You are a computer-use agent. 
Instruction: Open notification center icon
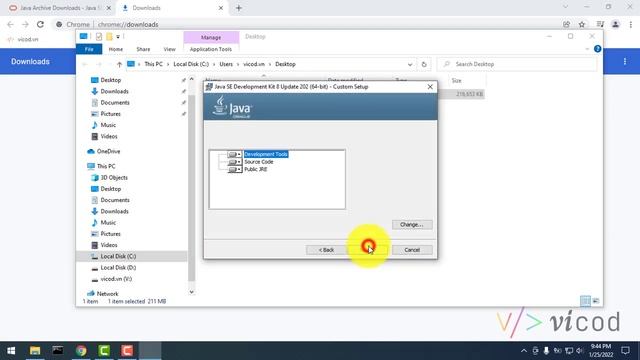click(625, 351)
